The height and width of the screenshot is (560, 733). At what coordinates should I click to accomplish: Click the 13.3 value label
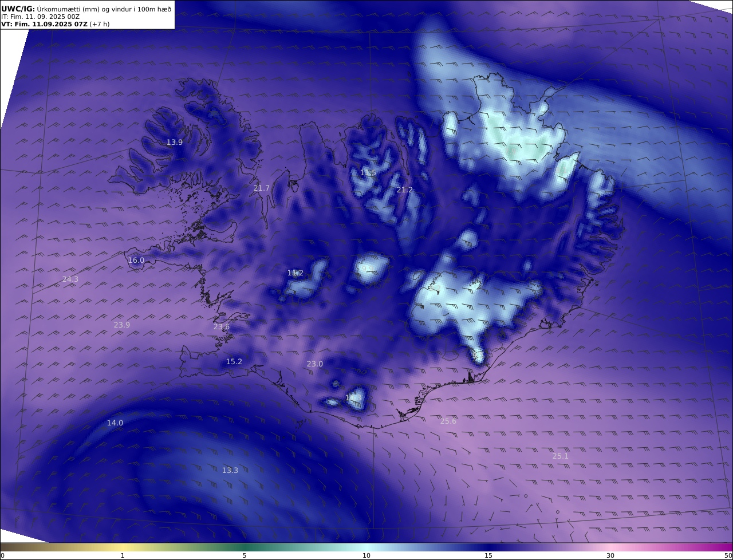point(230,470)
